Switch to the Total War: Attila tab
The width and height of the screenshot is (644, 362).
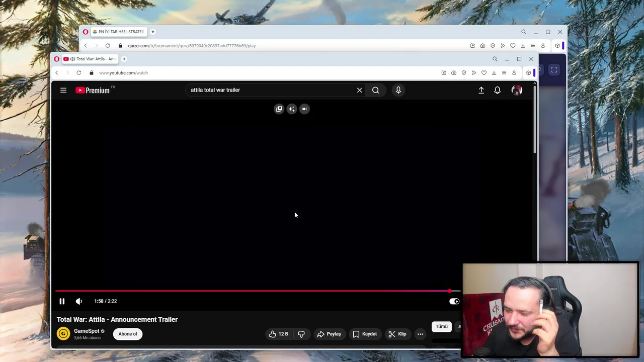click(91, 59)
